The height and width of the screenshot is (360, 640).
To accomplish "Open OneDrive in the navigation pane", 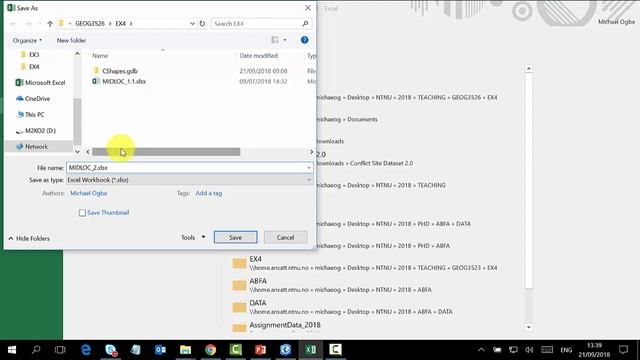I will (33, 98).
